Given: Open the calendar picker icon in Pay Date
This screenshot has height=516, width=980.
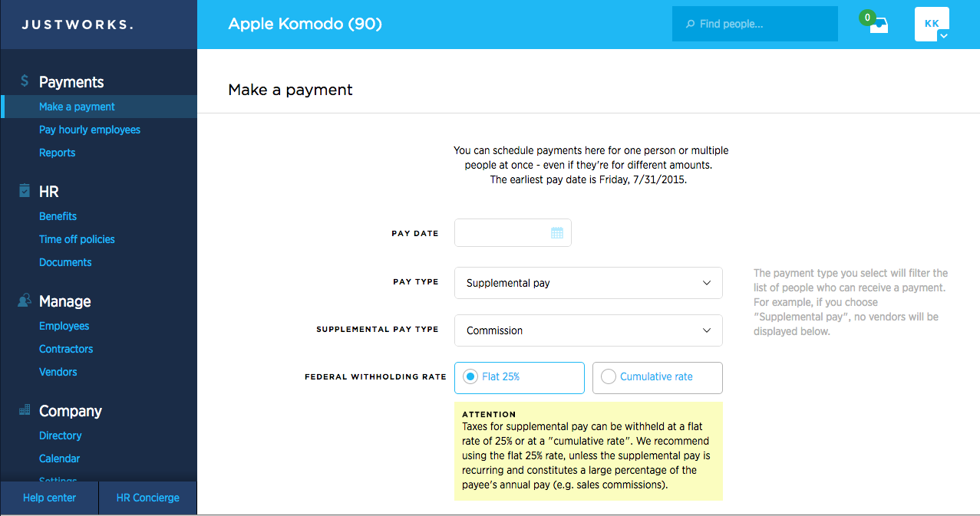Looking at the screenshot, I should pyautogui.click(x=557, y=233).
